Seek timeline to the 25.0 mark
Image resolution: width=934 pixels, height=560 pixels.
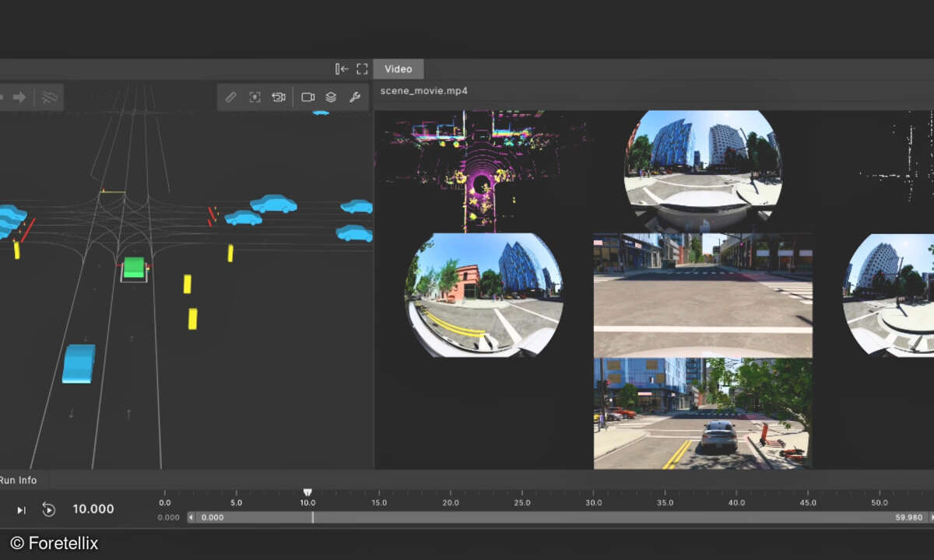[x=522, y=503]
